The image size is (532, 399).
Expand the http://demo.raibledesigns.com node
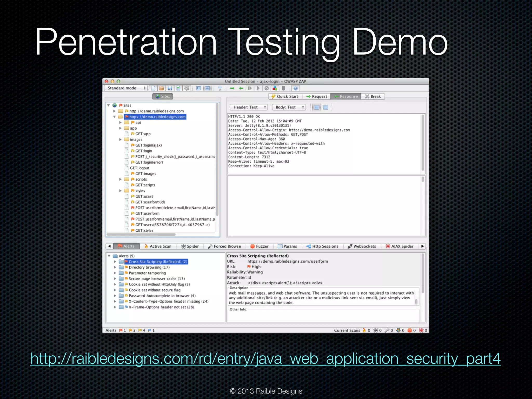[114, 111]
